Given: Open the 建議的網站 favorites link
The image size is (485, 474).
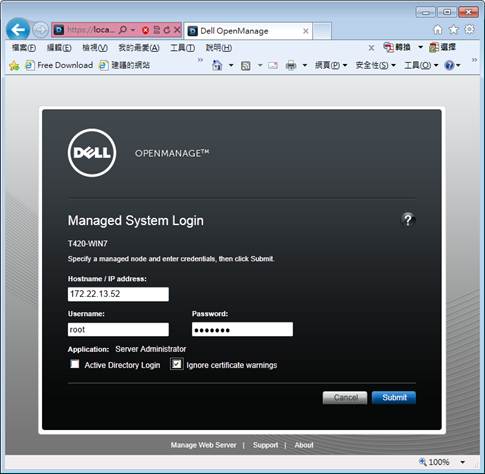Looking at the screenshot, I should click(x=124, y=65).
